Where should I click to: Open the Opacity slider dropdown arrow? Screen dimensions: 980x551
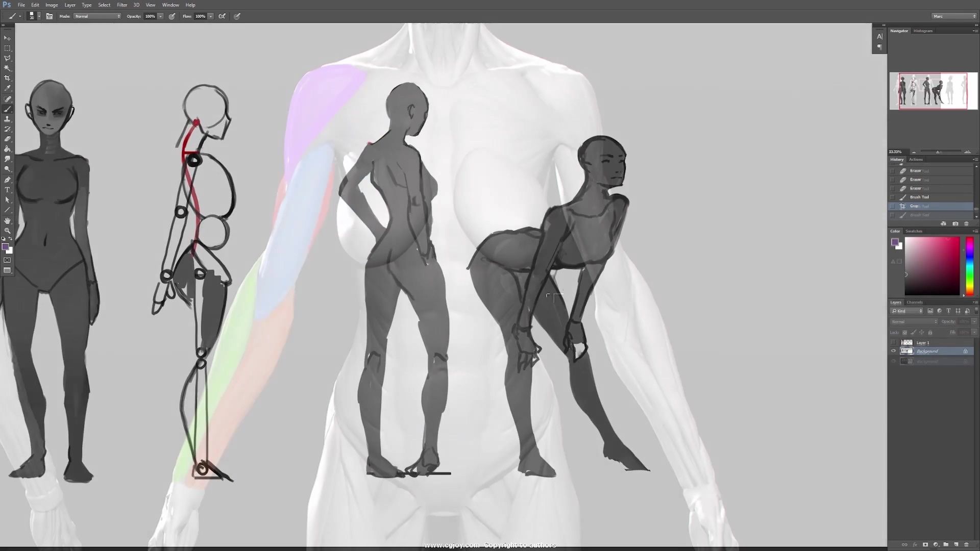pos(160,16)
